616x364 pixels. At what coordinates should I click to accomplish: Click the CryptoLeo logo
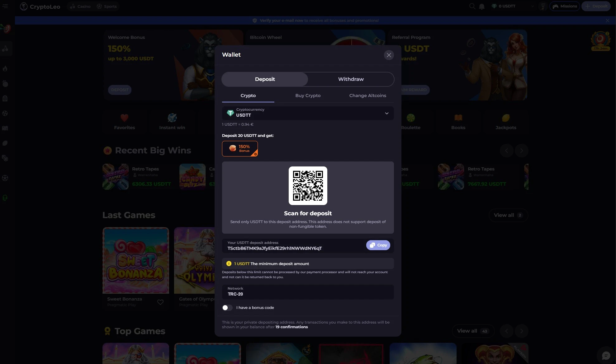40,7
